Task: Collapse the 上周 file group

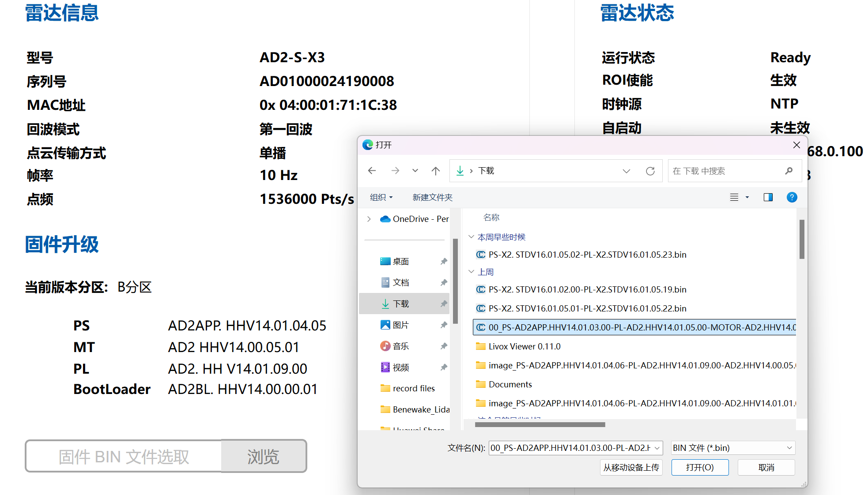Action: click(x=471, y=272)
